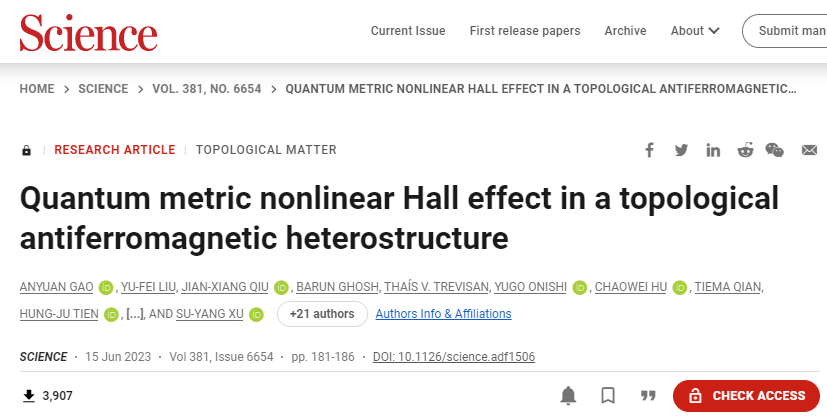The height and width of the screenshot is (420, 827).
Task: Open Current Issue menu item
Action: click(408, 31)
